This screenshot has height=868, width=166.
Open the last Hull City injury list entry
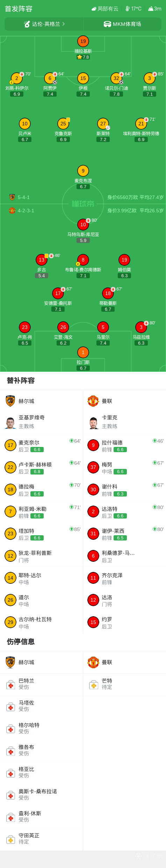(42, 838)
